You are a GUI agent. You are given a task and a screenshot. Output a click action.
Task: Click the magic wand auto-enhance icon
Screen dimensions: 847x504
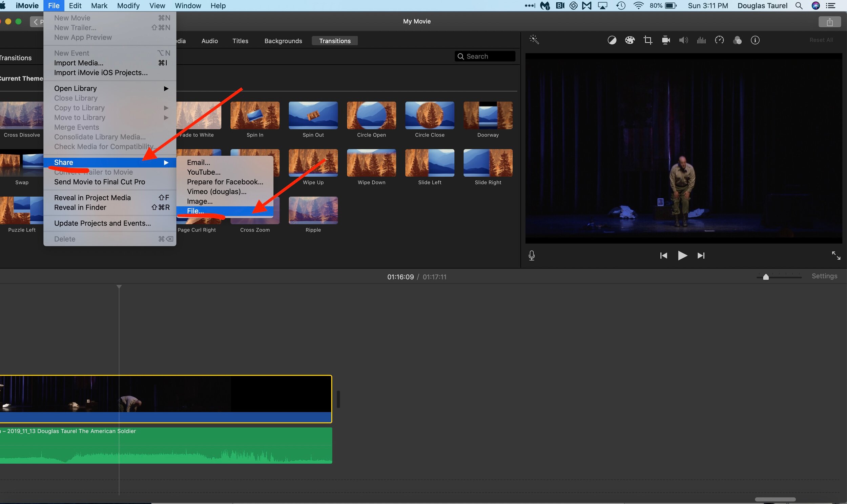(x=534, y=40)
